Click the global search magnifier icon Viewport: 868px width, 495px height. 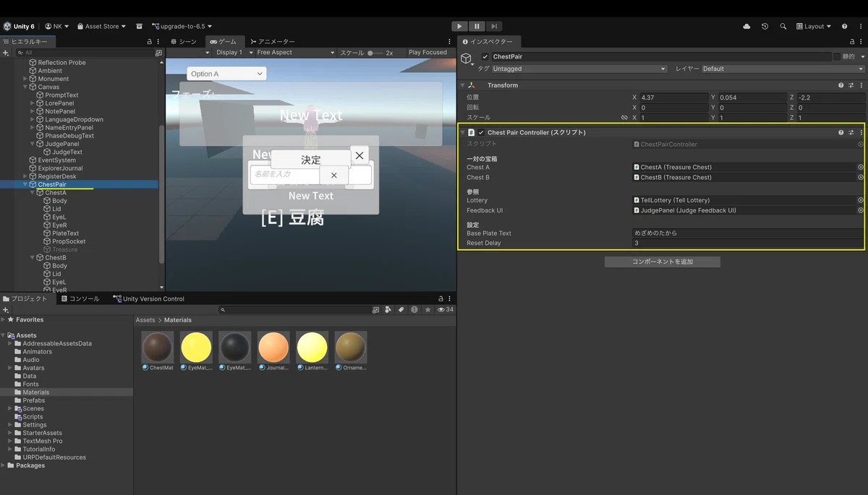[x=783, y=26]
